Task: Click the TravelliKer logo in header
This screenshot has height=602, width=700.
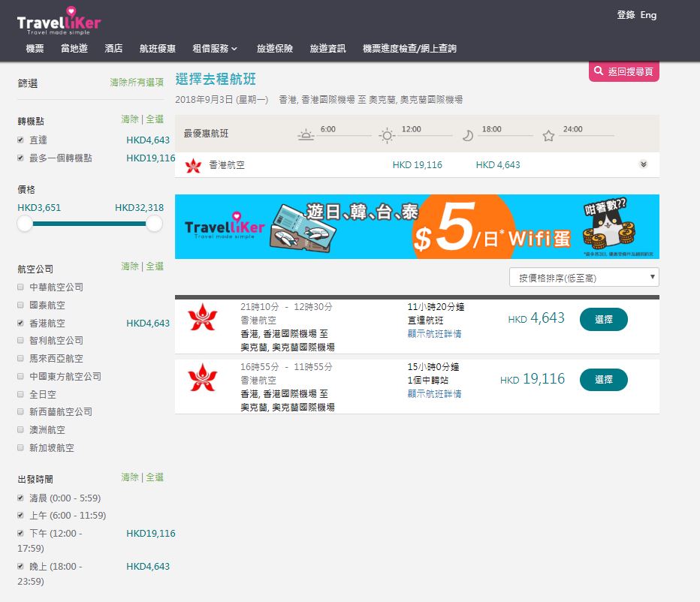Action: [x=59, y=21]
